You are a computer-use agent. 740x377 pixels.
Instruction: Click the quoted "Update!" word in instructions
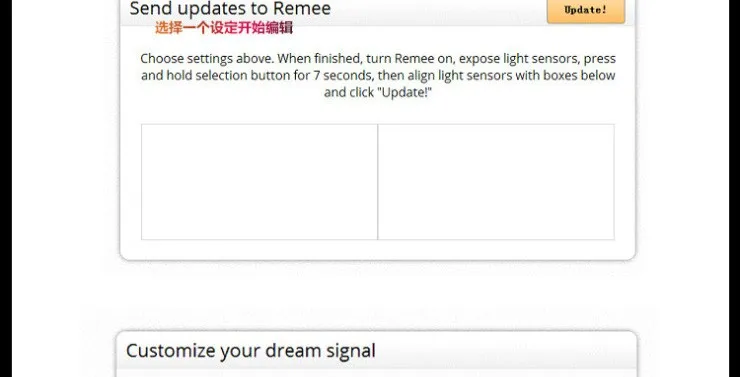(404, 92)
